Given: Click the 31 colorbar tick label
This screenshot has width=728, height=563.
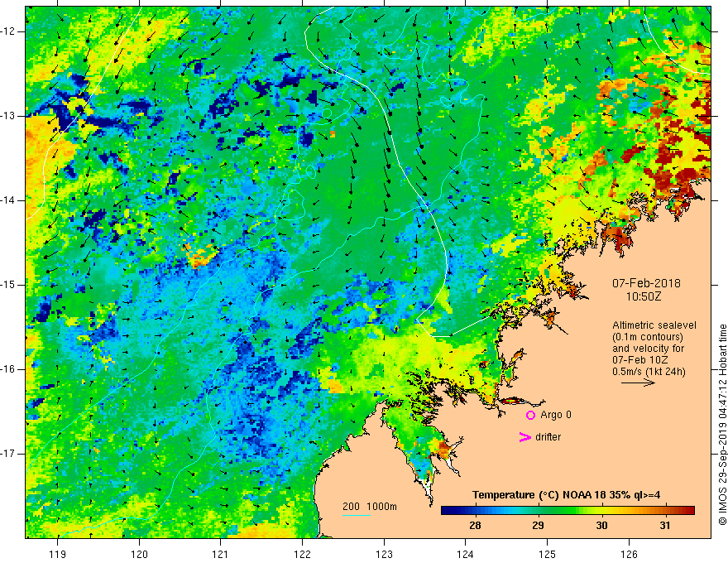Looking at the screenshot, I should pyautogui.click(x=665, y=526).
